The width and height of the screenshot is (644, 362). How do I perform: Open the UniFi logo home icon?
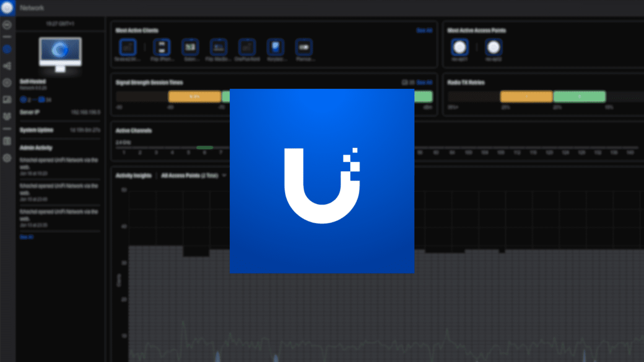[7, 8]
